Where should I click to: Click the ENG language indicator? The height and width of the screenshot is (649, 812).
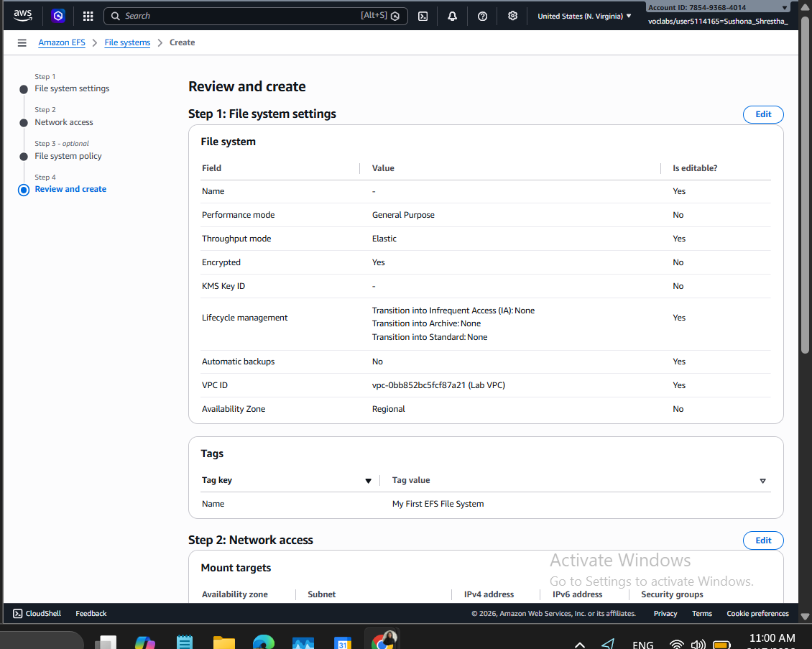point(642,645)
